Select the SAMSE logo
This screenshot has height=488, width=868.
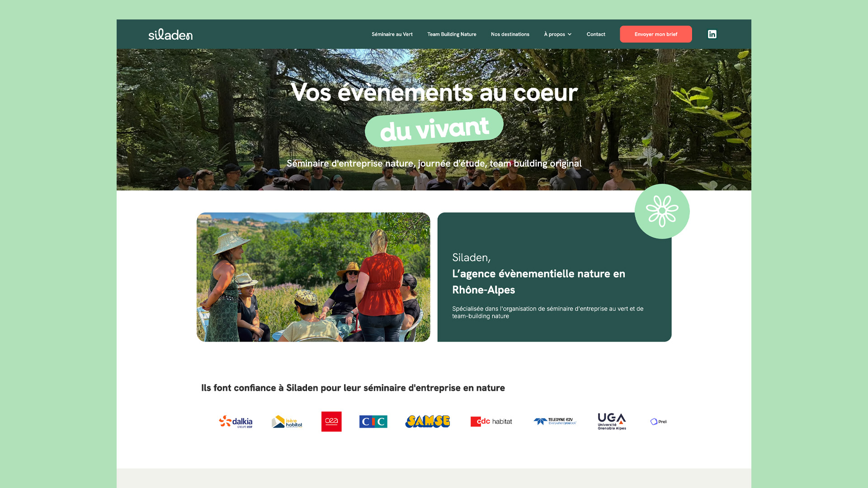point(428,421)
